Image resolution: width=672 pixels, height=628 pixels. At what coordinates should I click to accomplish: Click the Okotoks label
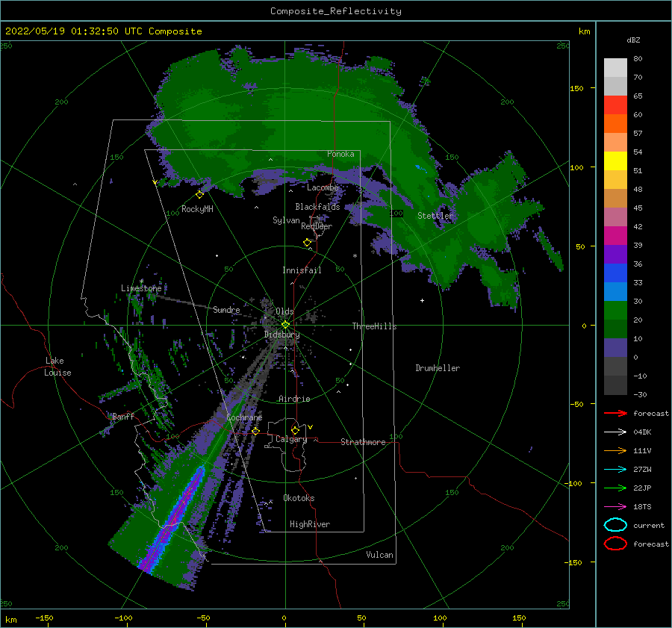[299, 498]
